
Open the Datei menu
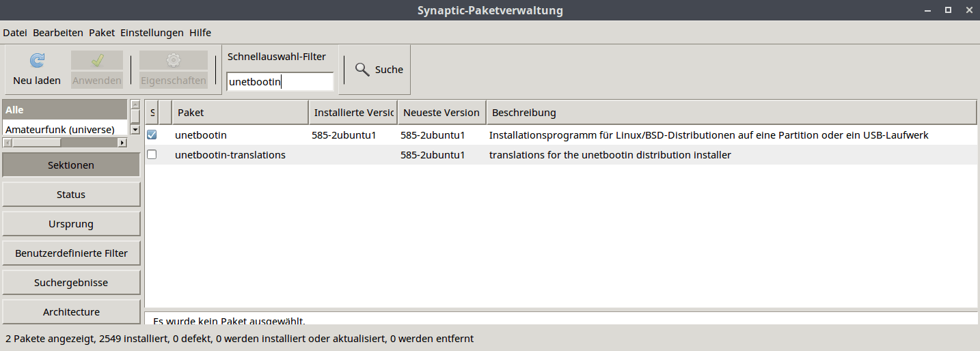[15, 33]
